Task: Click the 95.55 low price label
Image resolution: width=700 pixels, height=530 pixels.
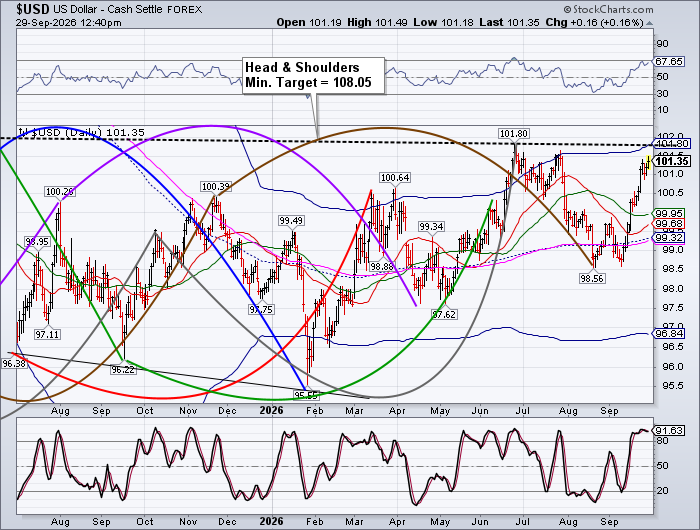Action: tap(306, 395)
